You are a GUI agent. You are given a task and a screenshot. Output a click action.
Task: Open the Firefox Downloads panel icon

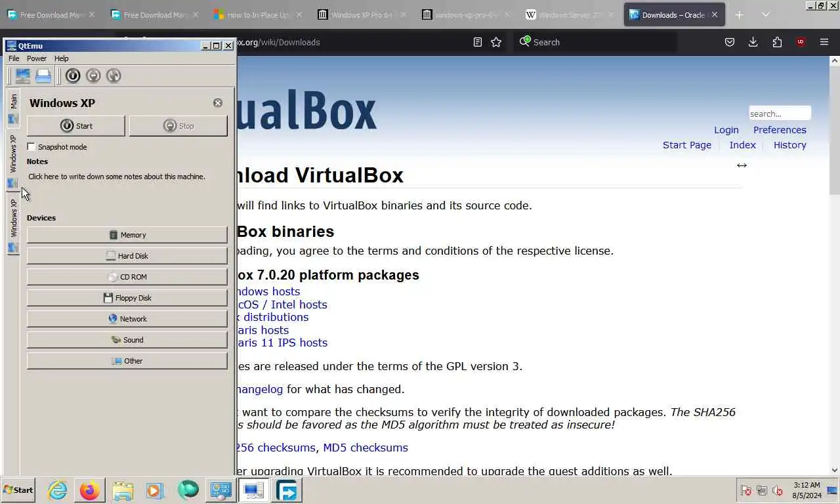click(x=753, y=42)
